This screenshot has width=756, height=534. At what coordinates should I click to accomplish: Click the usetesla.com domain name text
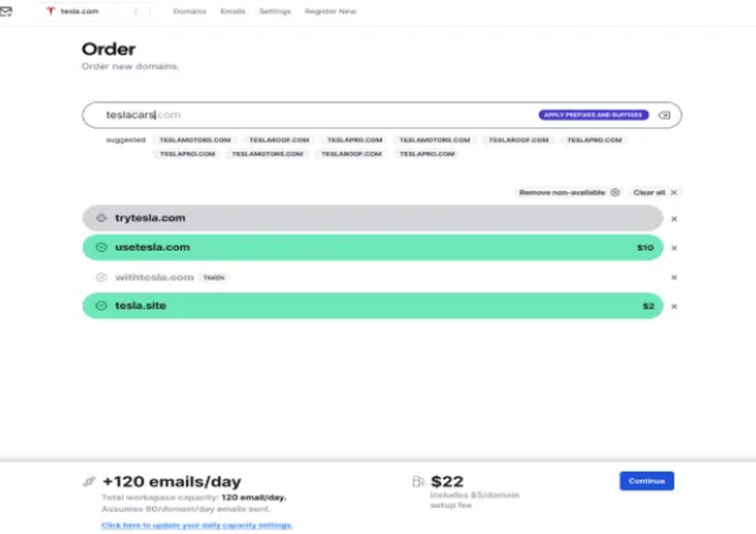(x=153, y=247)
